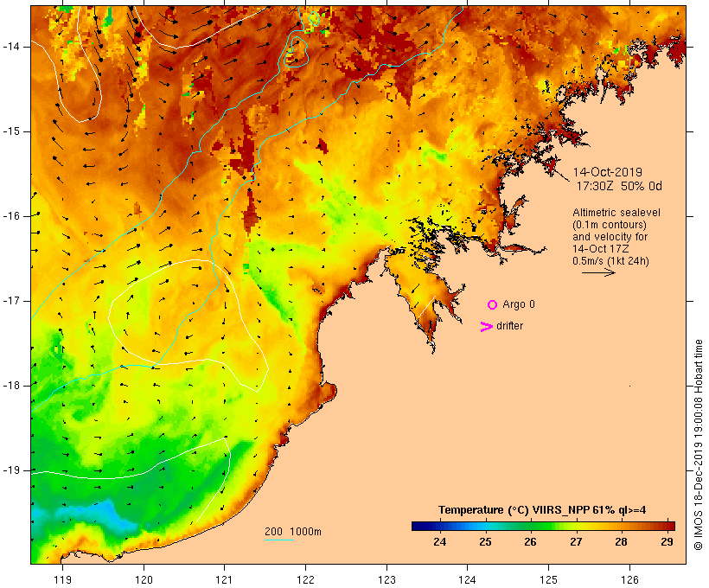This screenshot has height=588, width=709.
Task: Click the colorbar tick label '28'
Action: [x=622, y=542]
